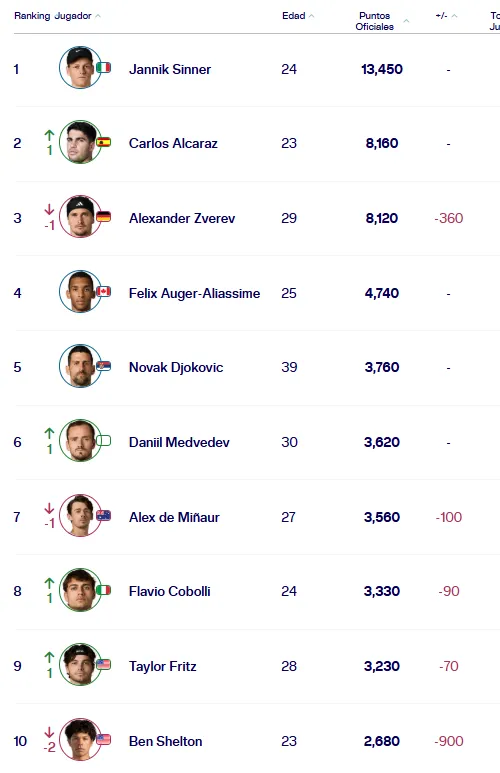500x773 pixels.
Task: Click Alexander Zverev's Germany flag icon
Action: point(104,216)
